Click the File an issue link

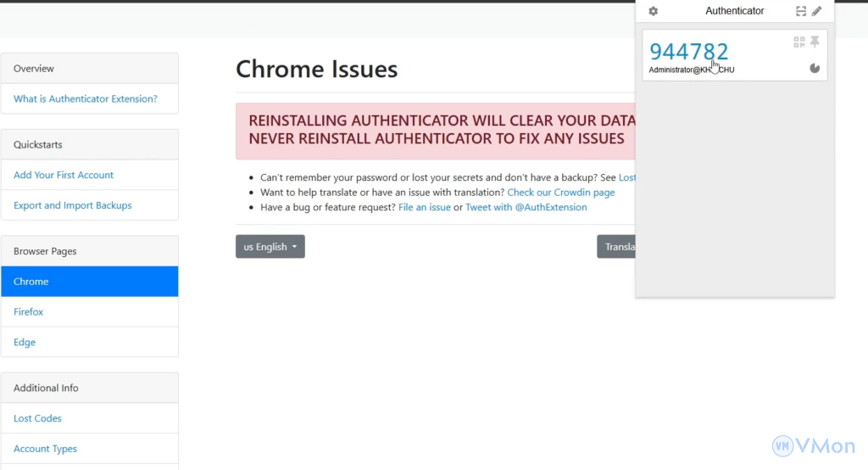click(425, 208)
